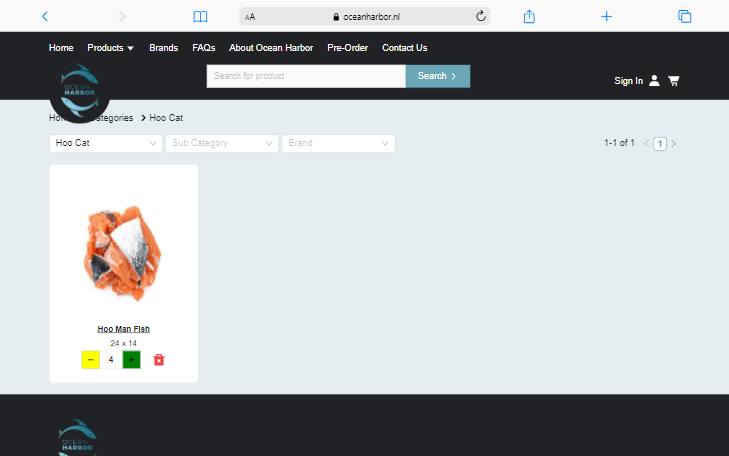
Task: Open the Hoo Man Fish product link
Action: [124, 329]
